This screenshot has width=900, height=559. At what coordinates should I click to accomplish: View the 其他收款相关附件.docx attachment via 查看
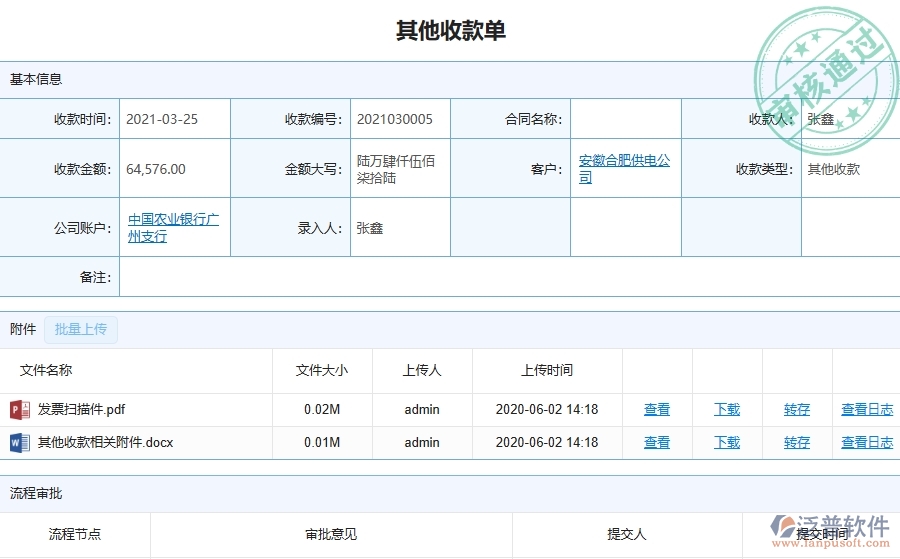657,442
